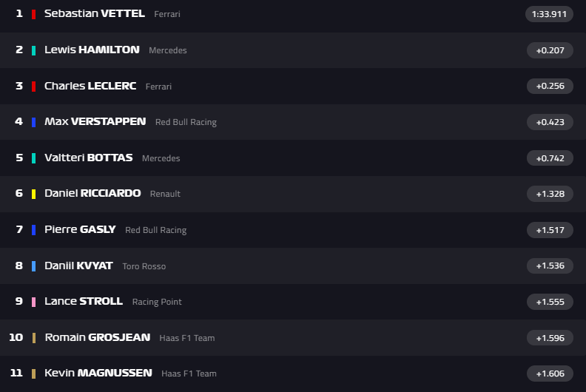Click the Renault team label
This screenshot has height=392, width=586.
pos(165,194)
